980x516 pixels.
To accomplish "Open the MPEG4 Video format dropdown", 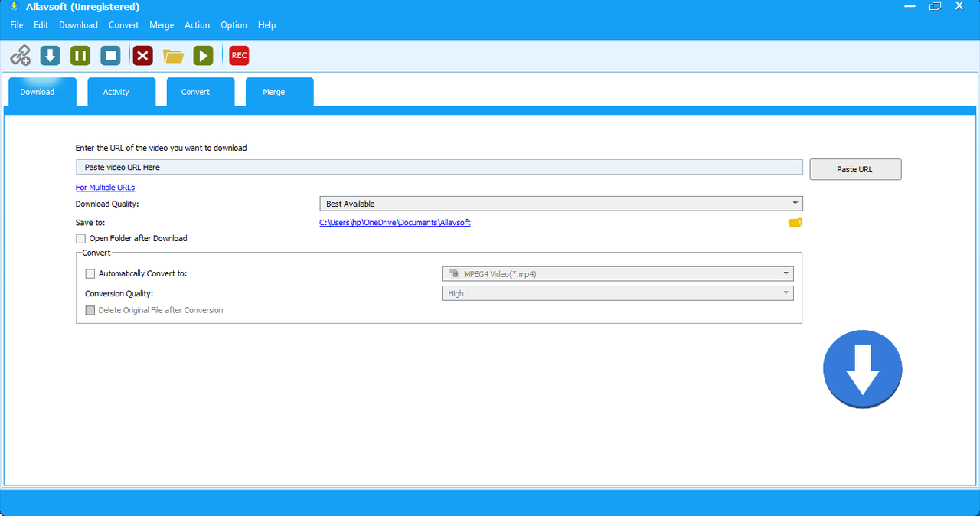I will click(x=618, y=274).
